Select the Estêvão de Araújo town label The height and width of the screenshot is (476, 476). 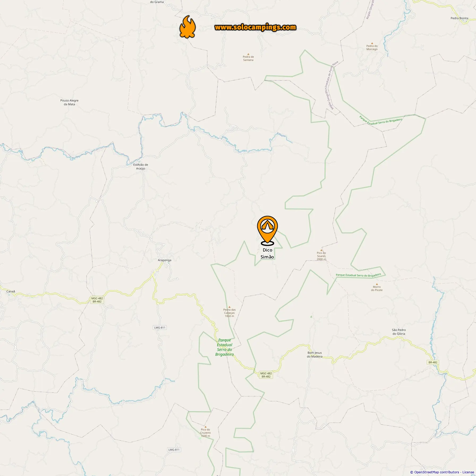click(x=141, y=167)
